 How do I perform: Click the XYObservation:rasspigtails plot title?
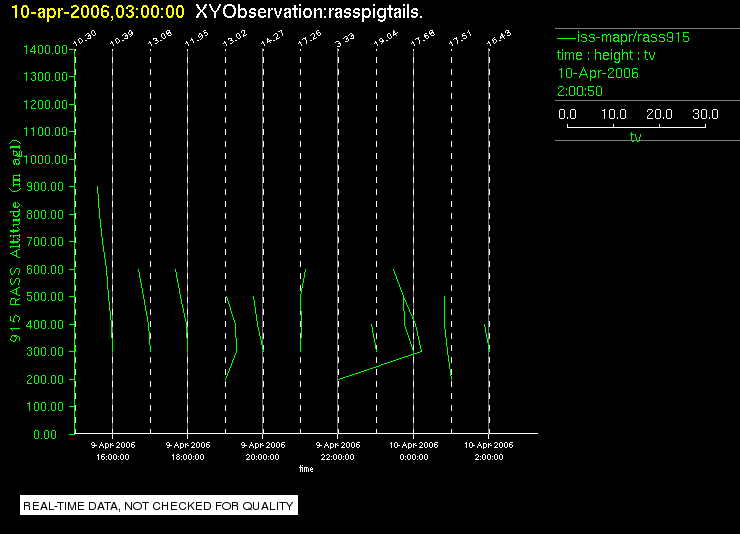point(309,12)
